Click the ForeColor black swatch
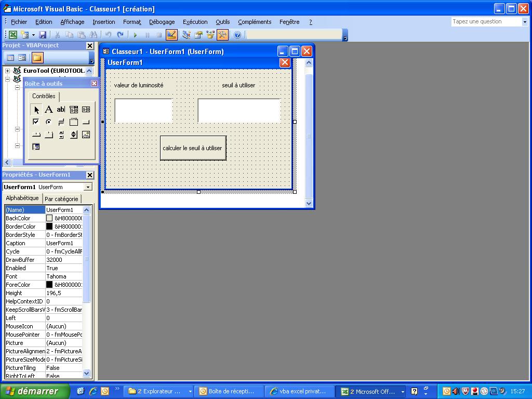The height and width of the screenshot is (399, 532). pos(49,285)
